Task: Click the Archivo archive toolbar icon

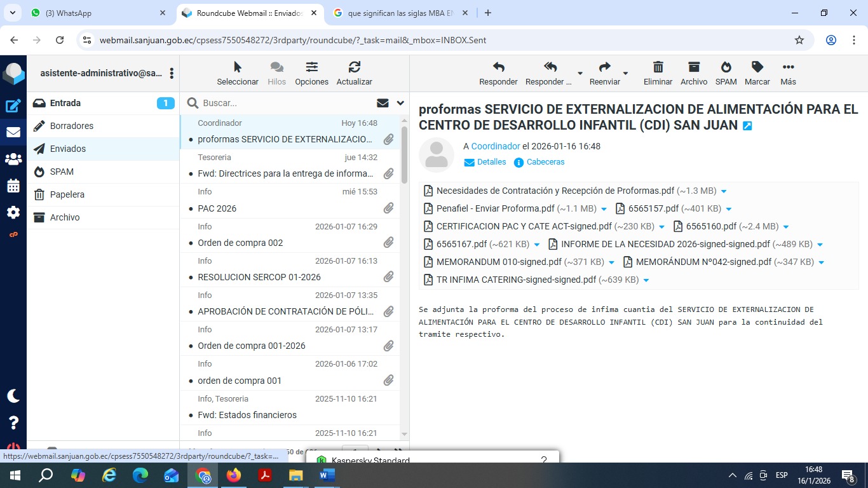Action: tap(693, 67)
